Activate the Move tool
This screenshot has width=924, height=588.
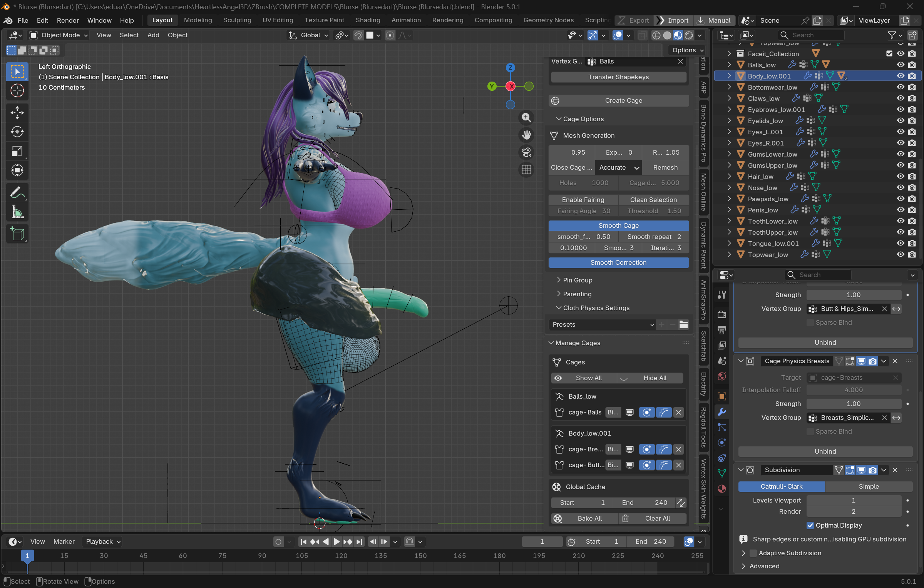(x=17, y=113)
